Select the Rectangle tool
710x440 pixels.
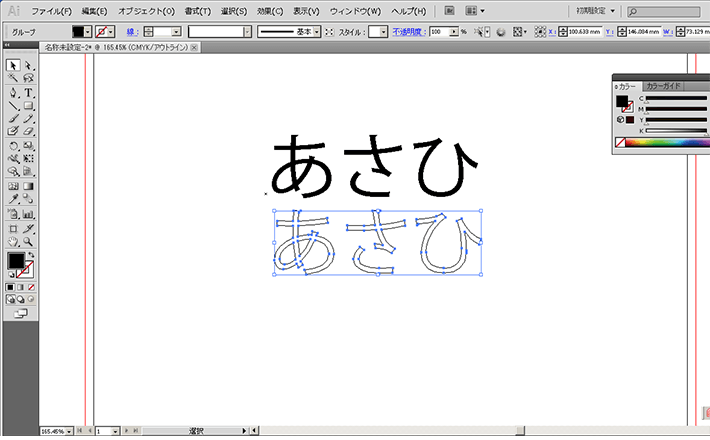(29, 105)
